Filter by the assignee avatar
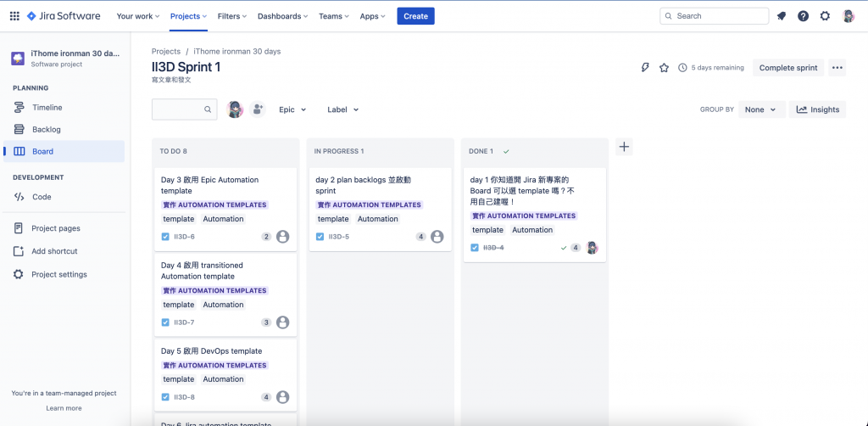 (x=235, y=109)
